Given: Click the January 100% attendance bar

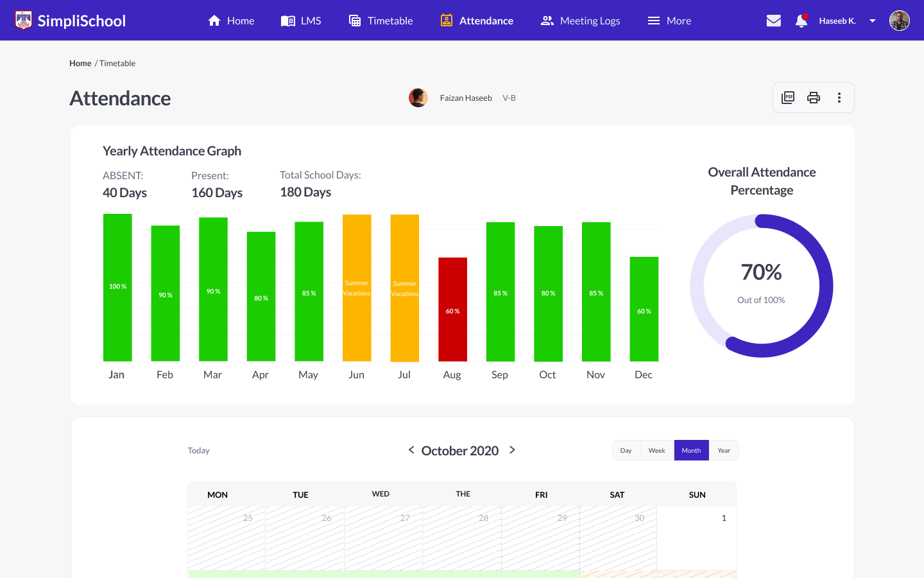Looking at the screenshot, I should point(117,288).
